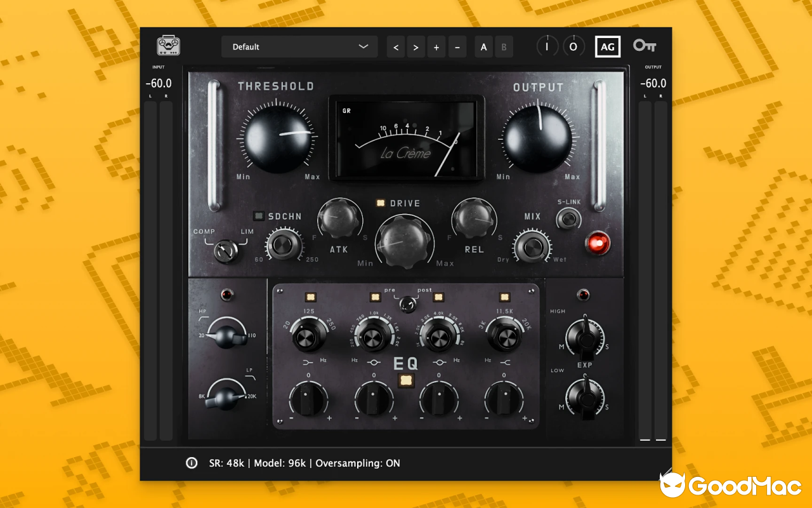The height and width of the screenshot is (508, 812).
Task: Load the next preset with the right arrow
Action: [x=416, y=46]
